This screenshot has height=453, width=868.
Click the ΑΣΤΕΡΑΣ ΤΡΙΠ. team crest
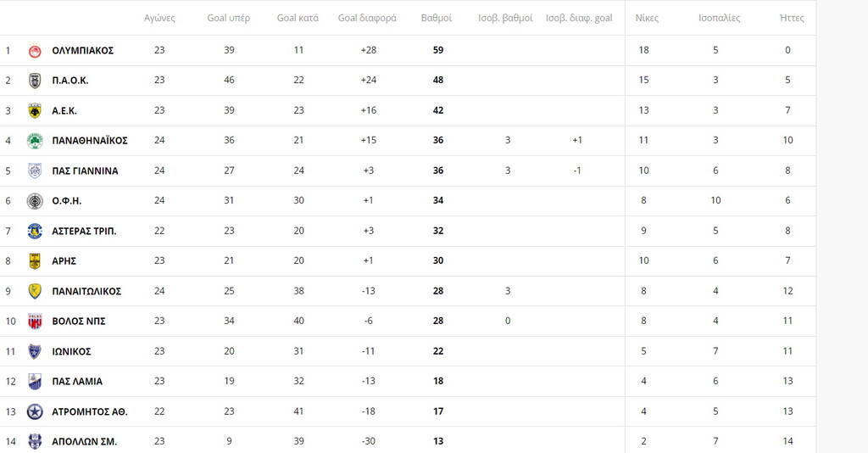(35, 231)
